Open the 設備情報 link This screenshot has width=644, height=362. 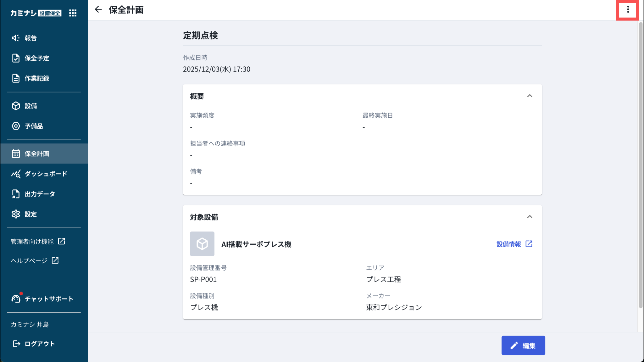(514, 244)
